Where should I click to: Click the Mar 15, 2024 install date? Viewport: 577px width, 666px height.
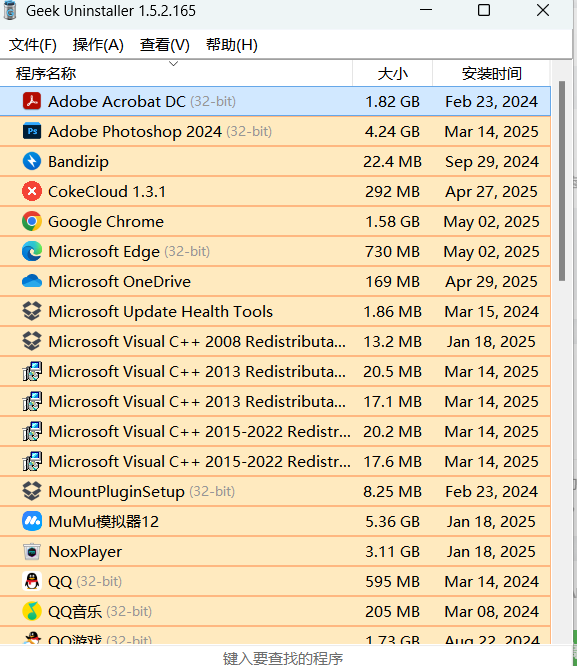(492, 311)
